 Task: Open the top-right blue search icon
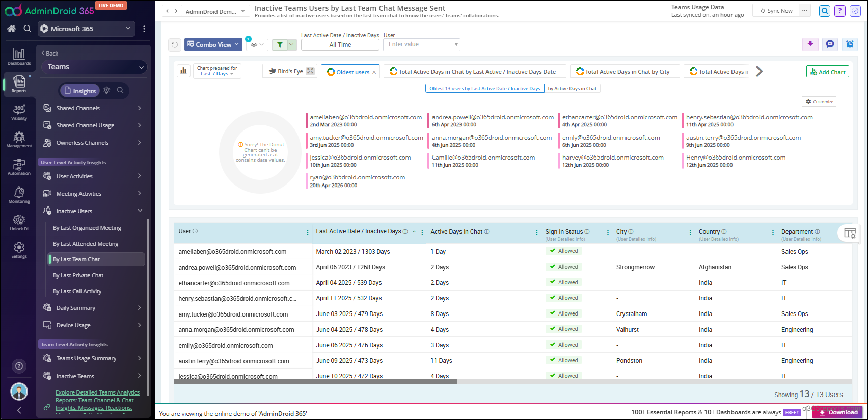[825, 11]
